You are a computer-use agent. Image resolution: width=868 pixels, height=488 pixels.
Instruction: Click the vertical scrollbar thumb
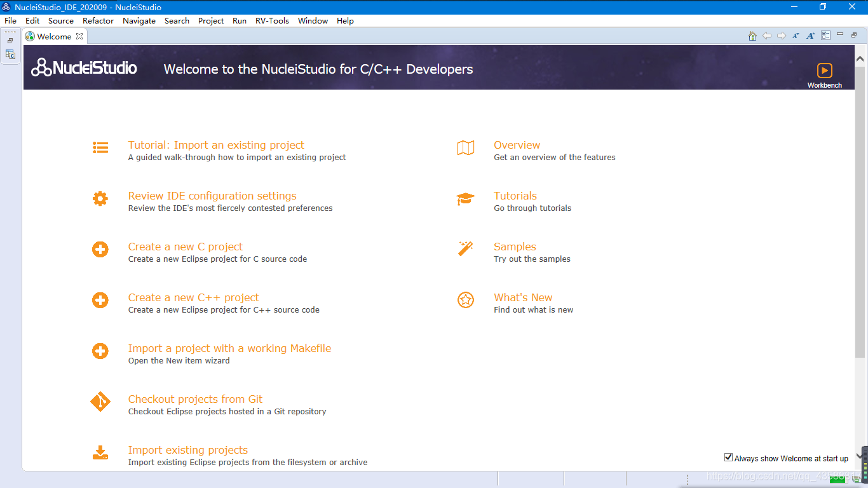coord(860,211)
